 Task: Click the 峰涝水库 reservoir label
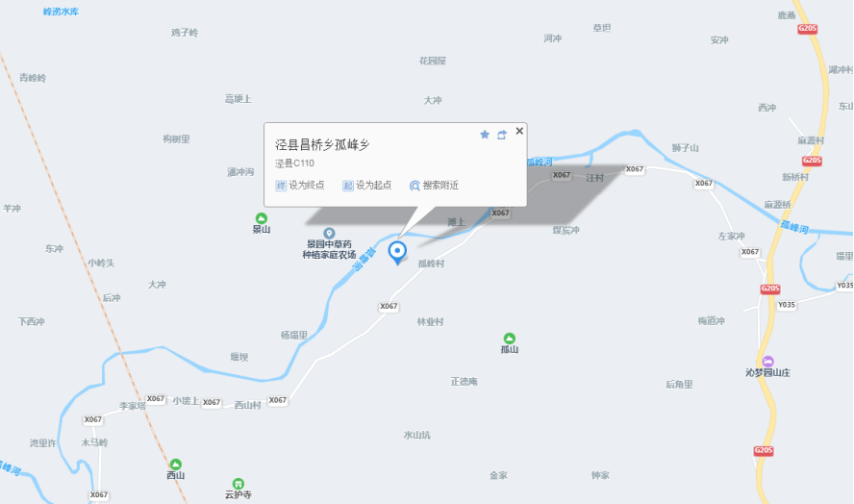pyautogui.click(x=61, y=12)
